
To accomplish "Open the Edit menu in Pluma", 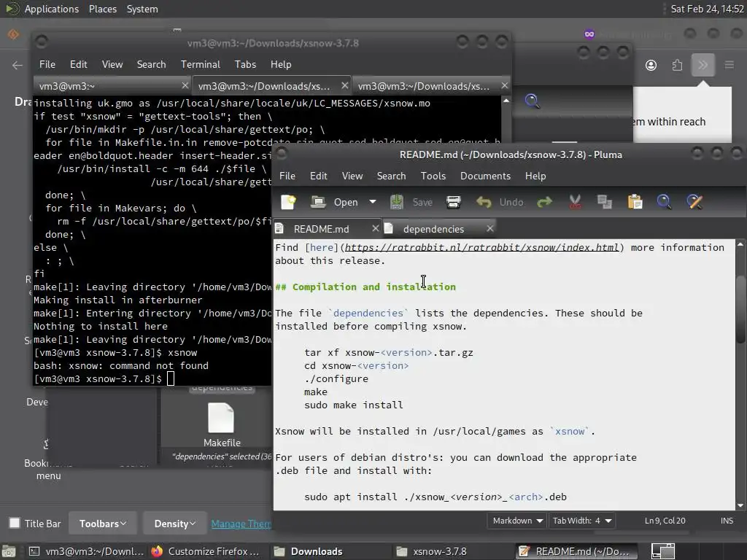I will 318,176.
